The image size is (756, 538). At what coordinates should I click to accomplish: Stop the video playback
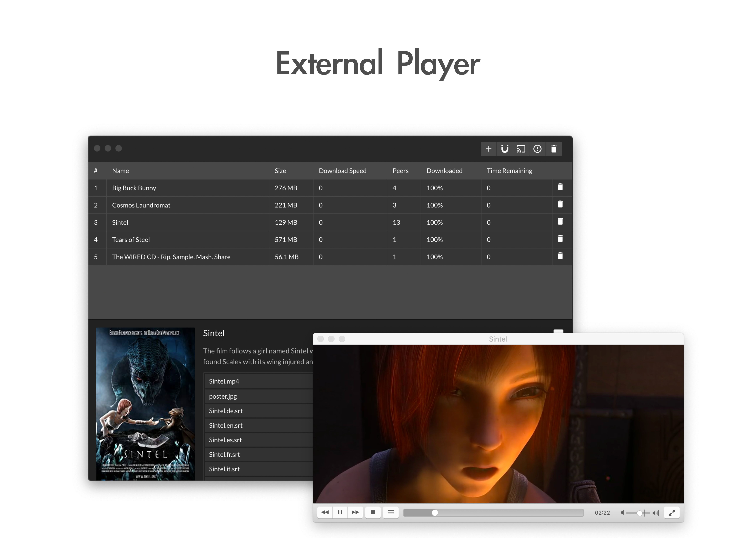point(373,512)
